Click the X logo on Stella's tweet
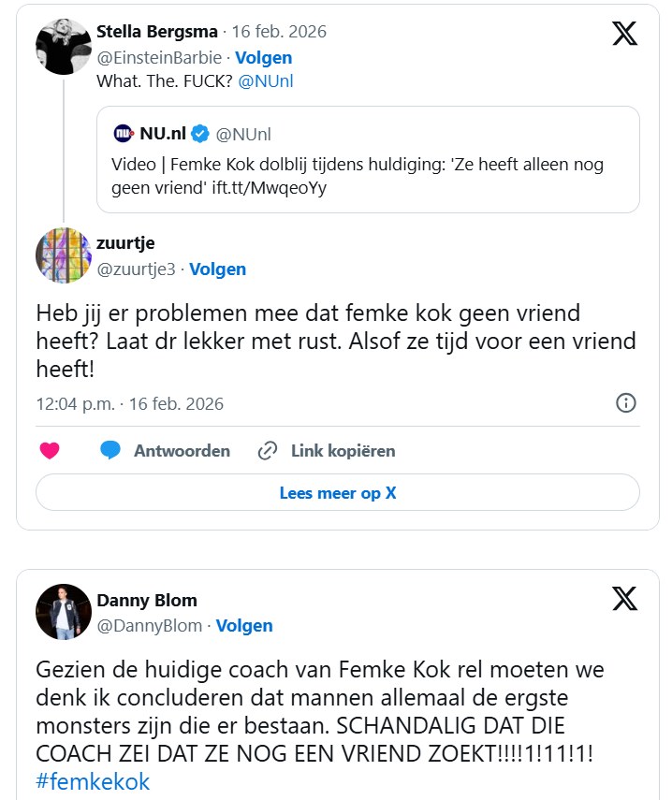This screenshot has width=672, height=800. point(624,34)
